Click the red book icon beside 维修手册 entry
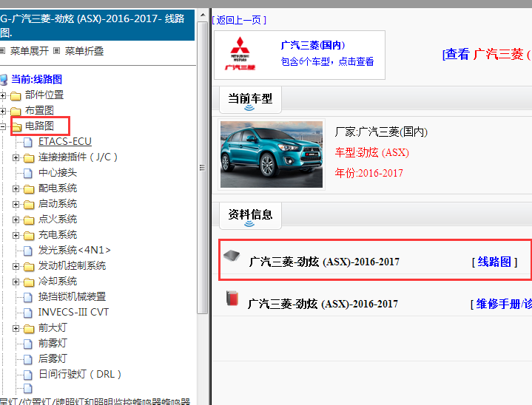This screenshot has width=532, height=405. pos(232,299)
